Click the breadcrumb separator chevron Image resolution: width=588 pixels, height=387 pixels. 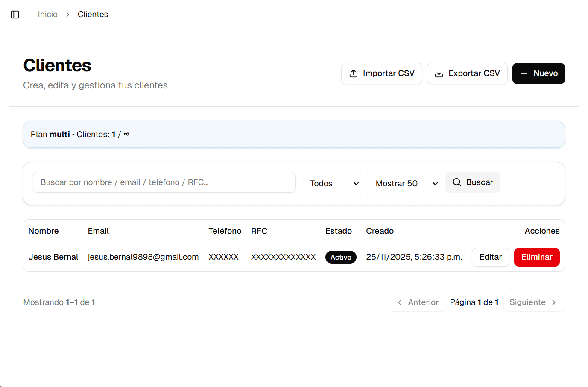click(x=67, y=15)
